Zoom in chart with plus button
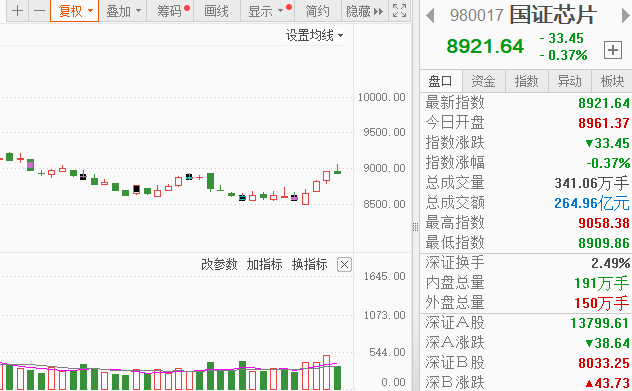632x391 pixels. (x=17, y=11)
